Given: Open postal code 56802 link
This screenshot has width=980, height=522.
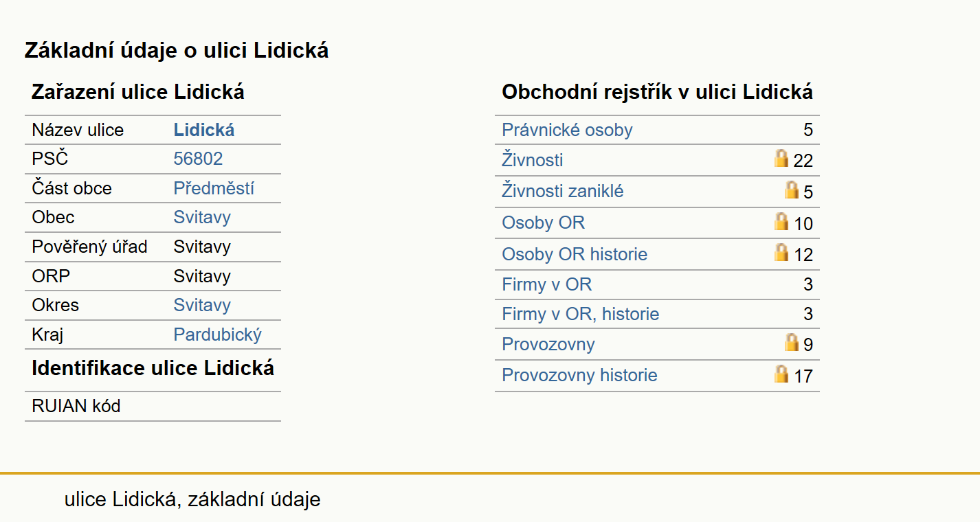Looking at the screenshot, I should click(198, 159).
